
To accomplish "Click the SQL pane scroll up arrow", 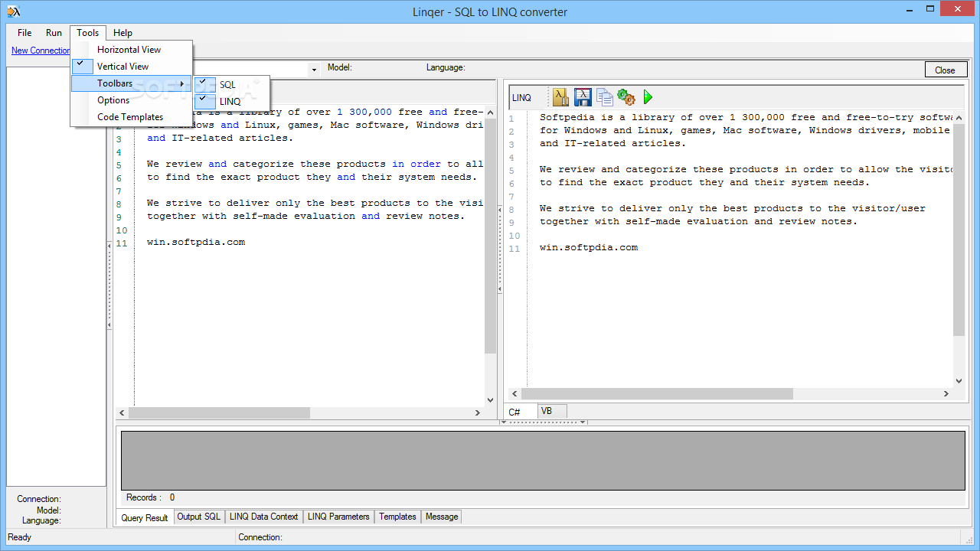I will (x=491, y=111).
